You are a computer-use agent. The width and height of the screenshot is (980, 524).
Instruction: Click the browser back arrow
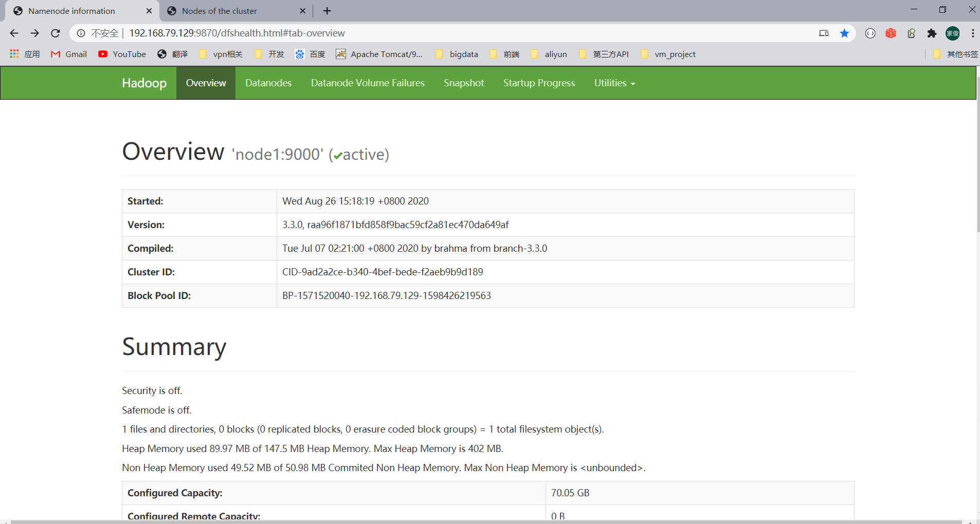coord(14,33)
